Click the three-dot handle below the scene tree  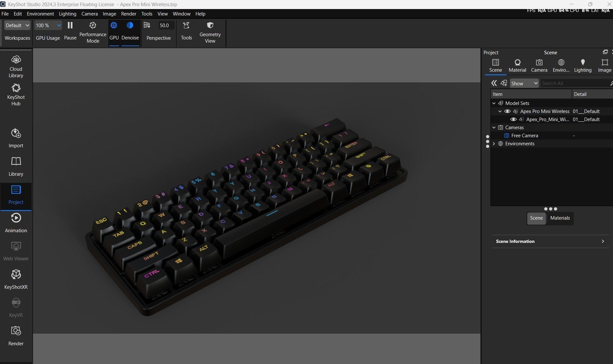(551, 209)
